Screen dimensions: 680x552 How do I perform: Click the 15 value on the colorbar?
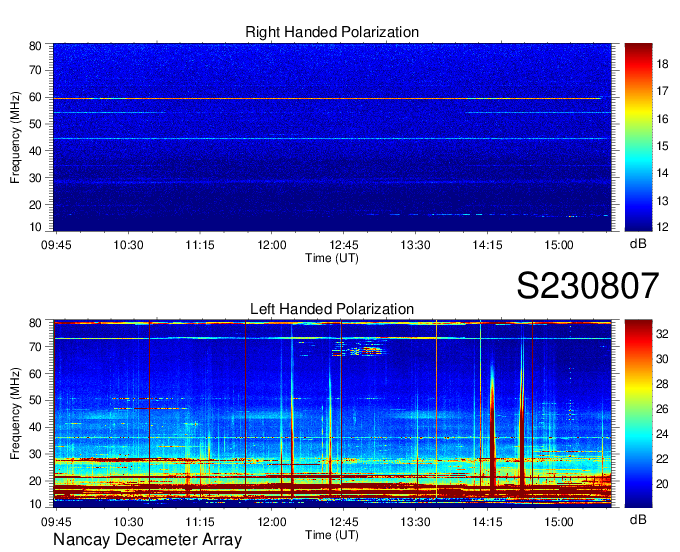pyautogui.click(x=662, y=146)
